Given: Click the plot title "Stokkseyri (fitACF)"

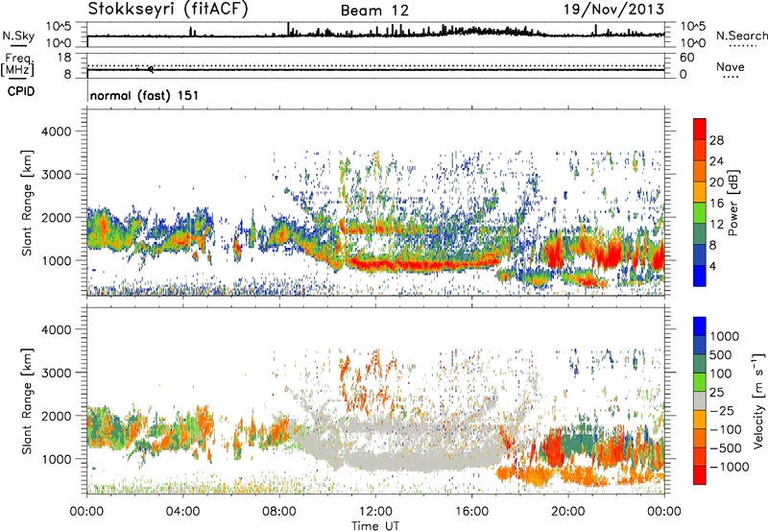Looking at the screenshot, I should pyautogui.click(x=168, y=9).
